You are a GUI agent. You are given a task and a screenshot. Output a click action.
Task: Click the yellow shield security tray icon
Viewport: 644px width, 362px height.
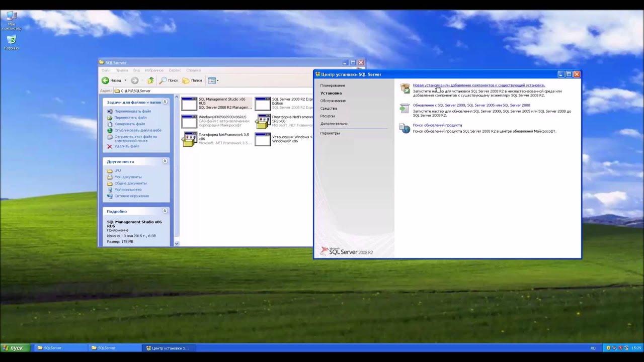[x=608, y=348]
